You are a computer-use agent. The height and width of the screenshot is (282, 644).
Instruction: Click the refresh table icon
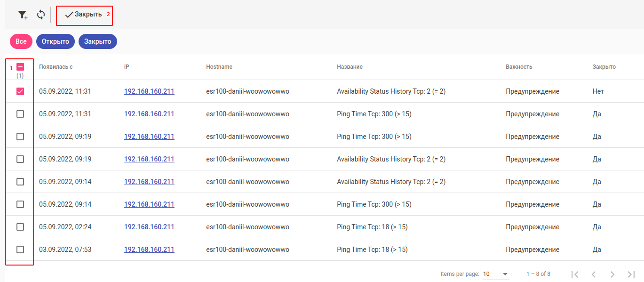pyautogui.click(x=41, y=15)
